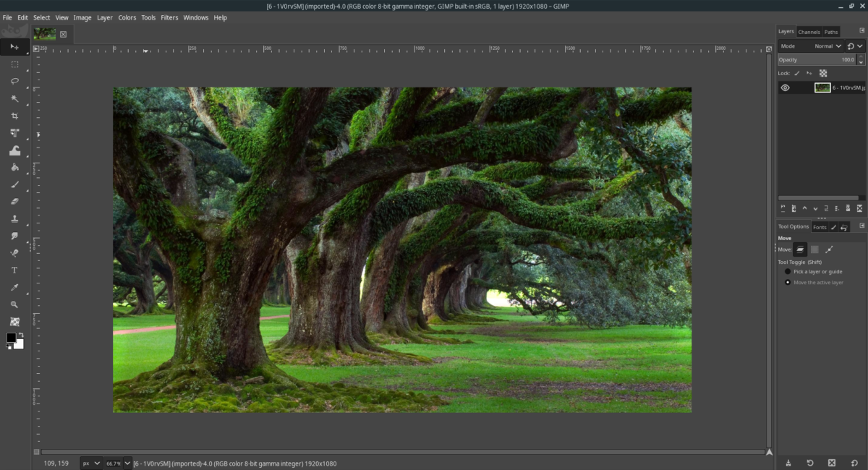Image resolution: width=868 pixels, height=470 pixels.
Task: Set Move mode to Layer
Action: [800, 249]
